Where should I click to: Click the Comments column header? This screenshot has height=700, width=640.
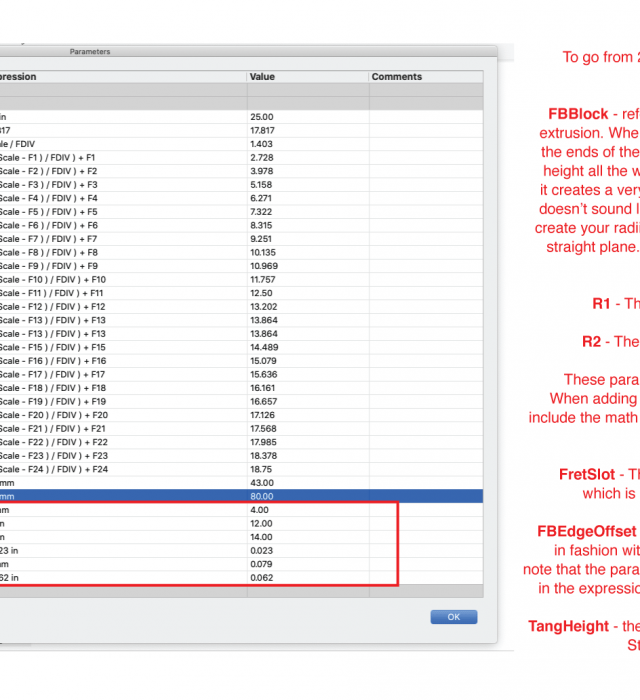click(x=424, y=77)
